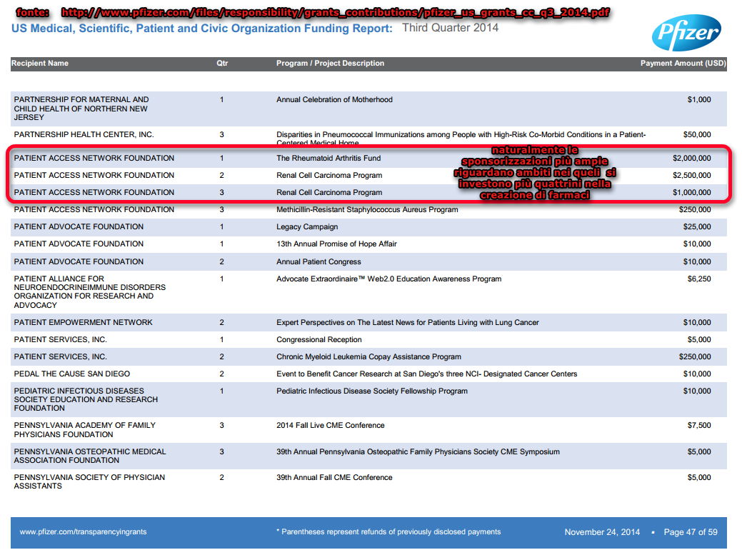Select PATIENT ALLIANCE FOR NEUROENDOCRINEIMMUNE DISORDERS recipient
The width and height of the screenshot is (742, 560).
pyautogui.click(x=90, y=291)
